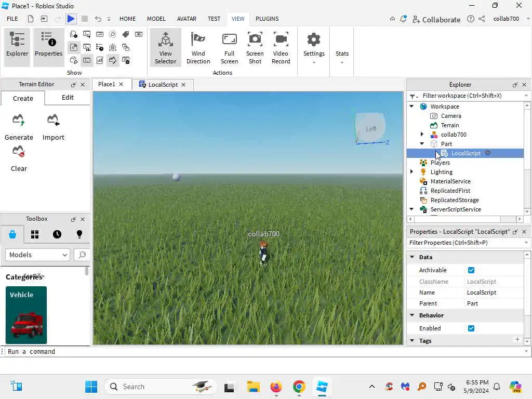The image size is (532, 399).
Task: Open the Toolbox Inventory grid tab
Action: tap(35, 234)
